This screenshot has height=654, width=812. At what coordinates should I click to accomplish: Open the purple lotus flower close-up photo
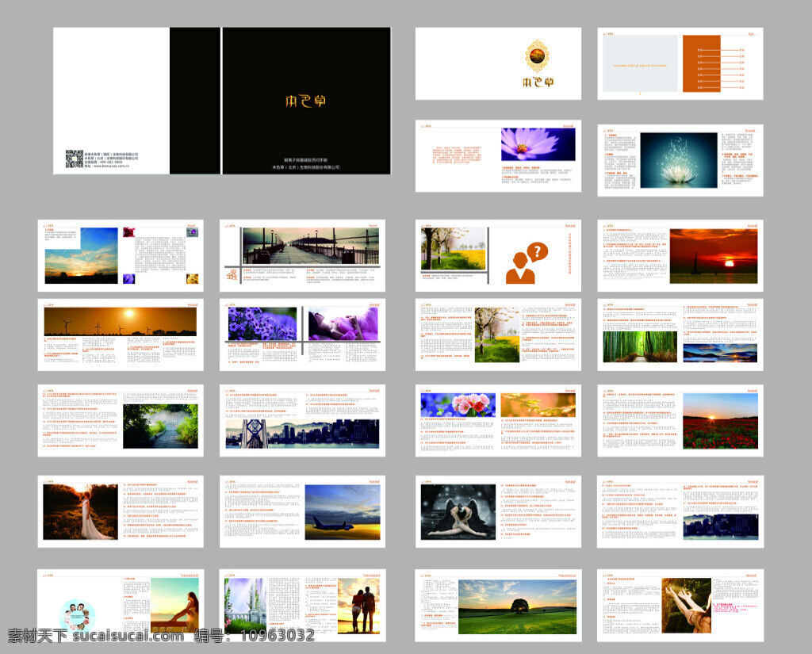pyautogui.click(x=538, y=144)
